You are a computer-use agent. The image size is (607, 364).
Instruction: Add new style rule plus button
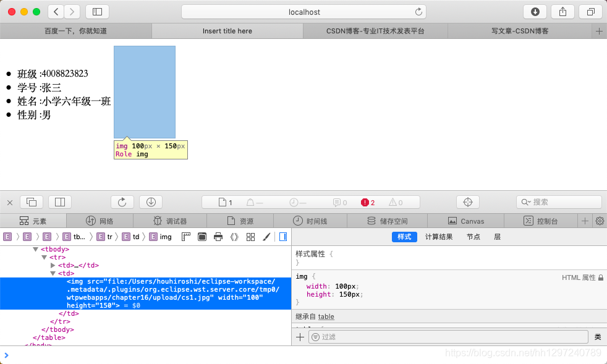300,337
